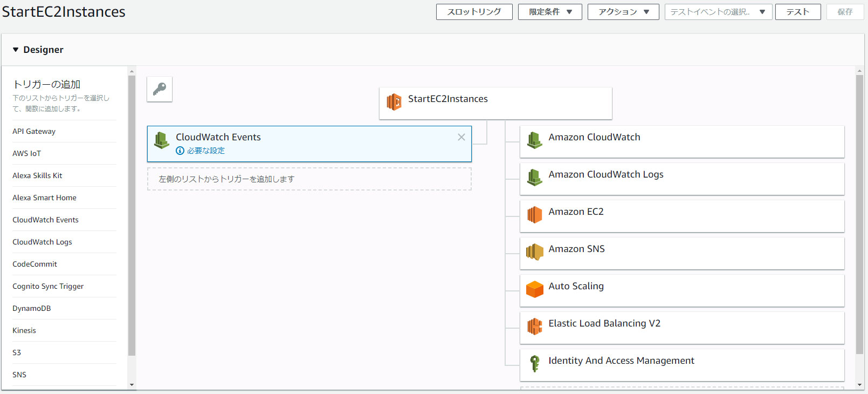Click the designer canvas scrollbar up arrow
This screenshot has height=394, width=868.
[859, 71]
